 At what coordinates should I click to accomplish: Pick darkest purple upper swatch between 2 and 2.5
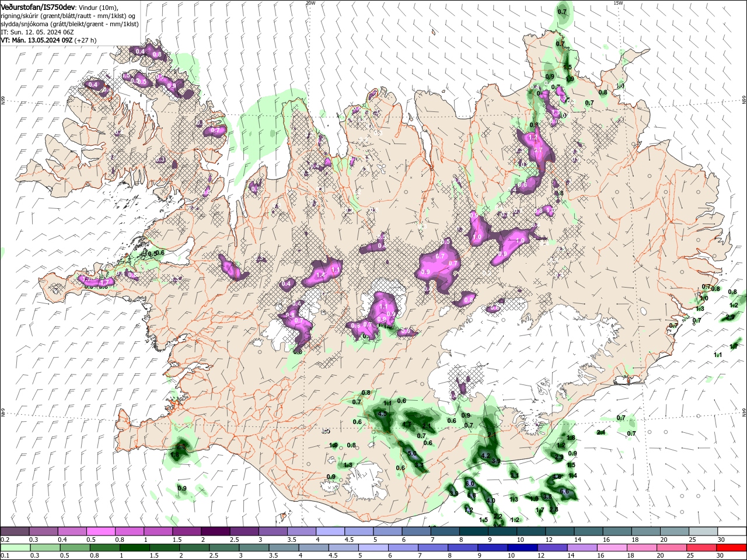tap(215, 531)
